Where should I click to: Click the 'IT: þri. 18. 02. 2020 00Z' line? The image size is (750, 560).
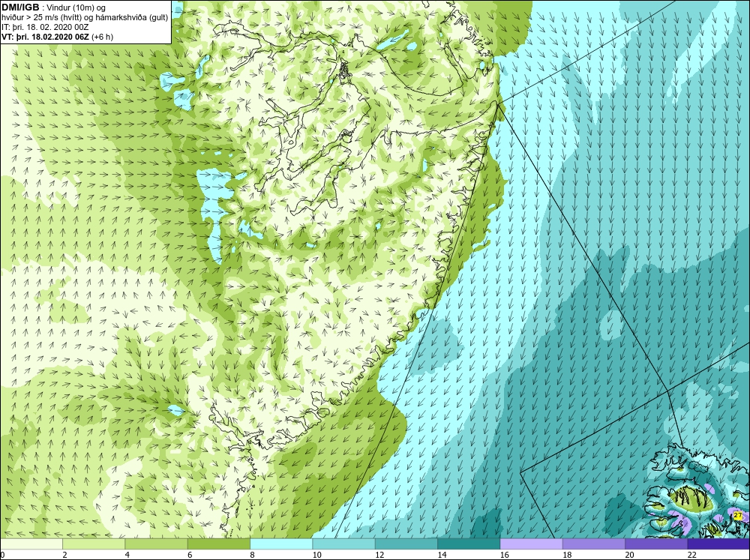45,27
